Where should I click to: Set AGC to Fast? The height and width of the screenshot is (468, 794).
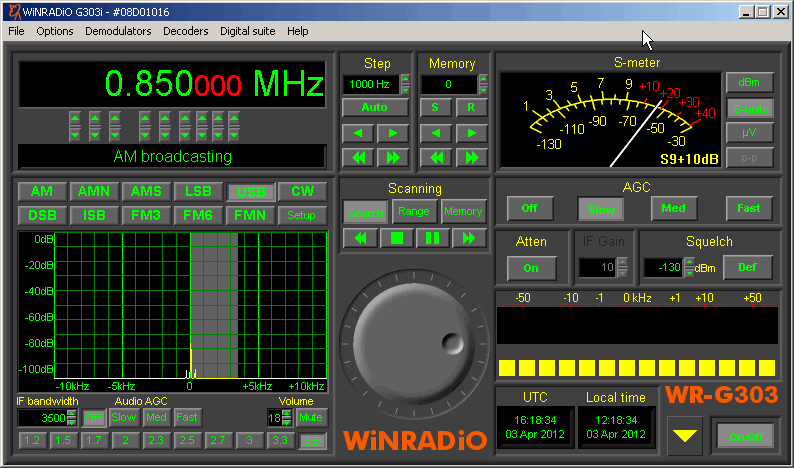click(x=748, y=209)
